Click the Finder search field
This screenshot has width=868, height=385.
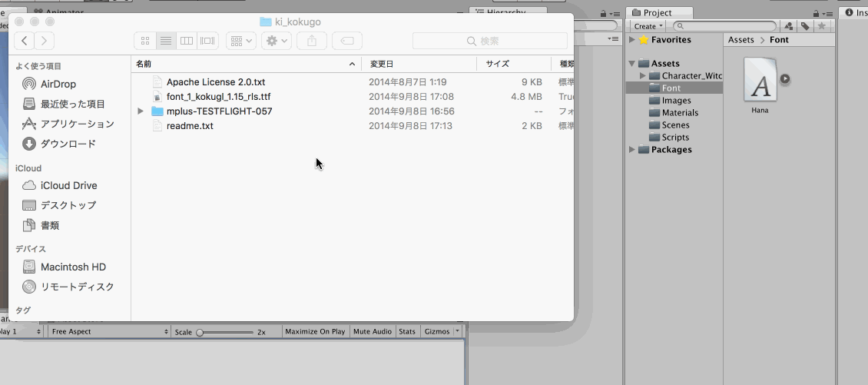pyautogui.click(x=489, y=41)
